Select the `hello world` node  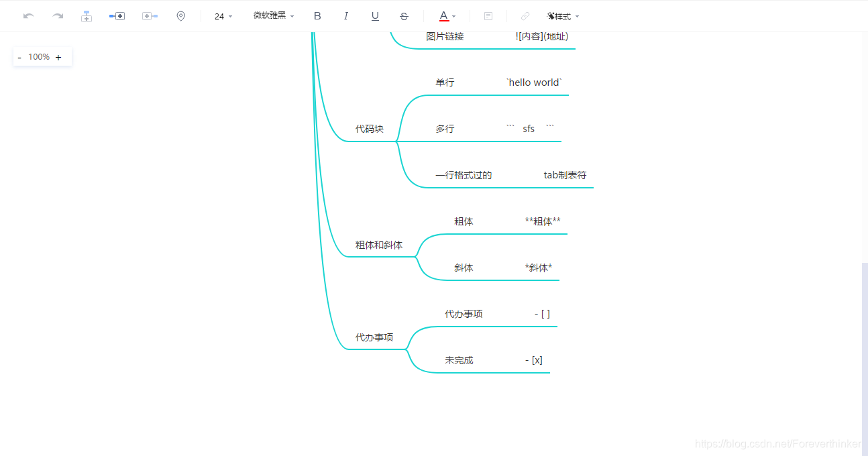coord(534,82)
